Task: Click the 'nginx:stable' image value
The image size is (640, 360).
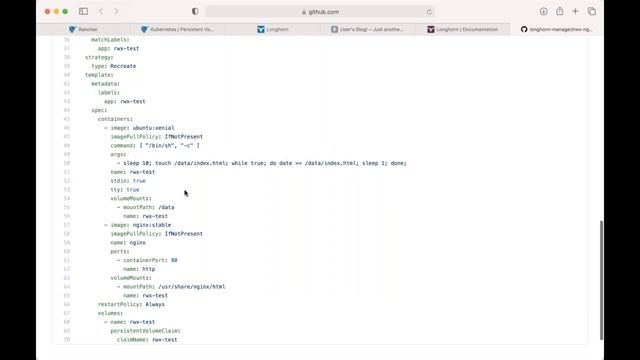Action: pyautogui.click(x=152, y=225)
